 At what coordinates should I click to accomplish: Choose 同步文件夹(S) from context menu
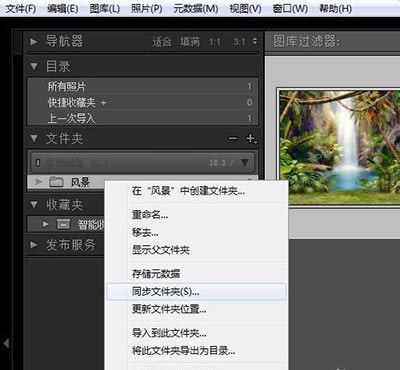click(197, 292)
